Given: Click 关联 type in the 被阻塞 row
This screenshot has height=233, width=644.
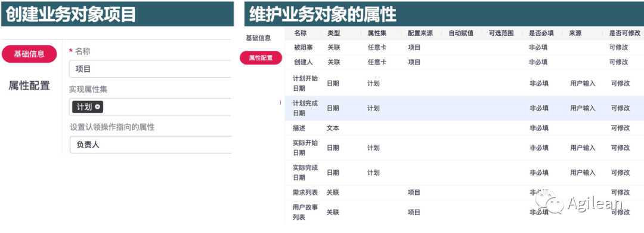Looking at the screenshot, I should pyautogui.click(x=333, y=47).
